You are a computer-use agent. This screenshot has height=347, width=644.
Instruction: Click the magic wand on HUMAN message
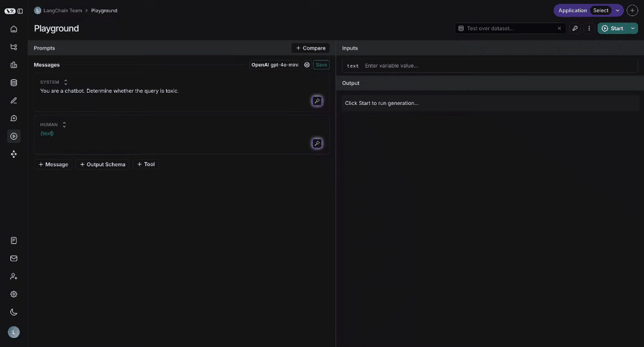[x=317, y=144]
